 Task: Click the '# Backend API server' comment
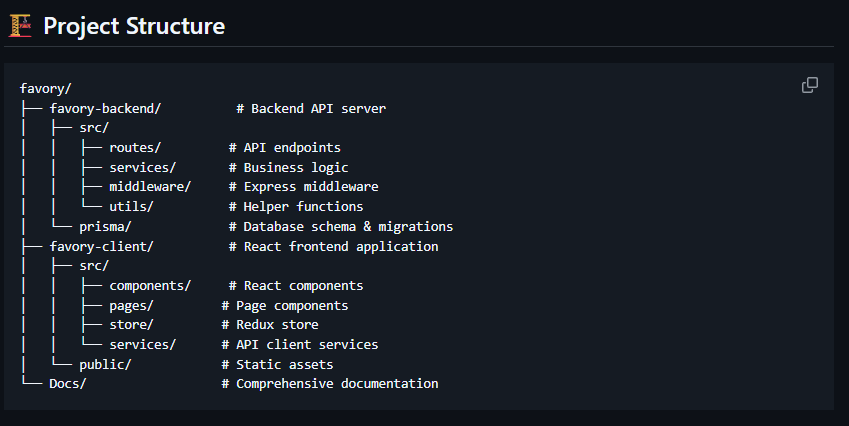click(x=311, y=108)
